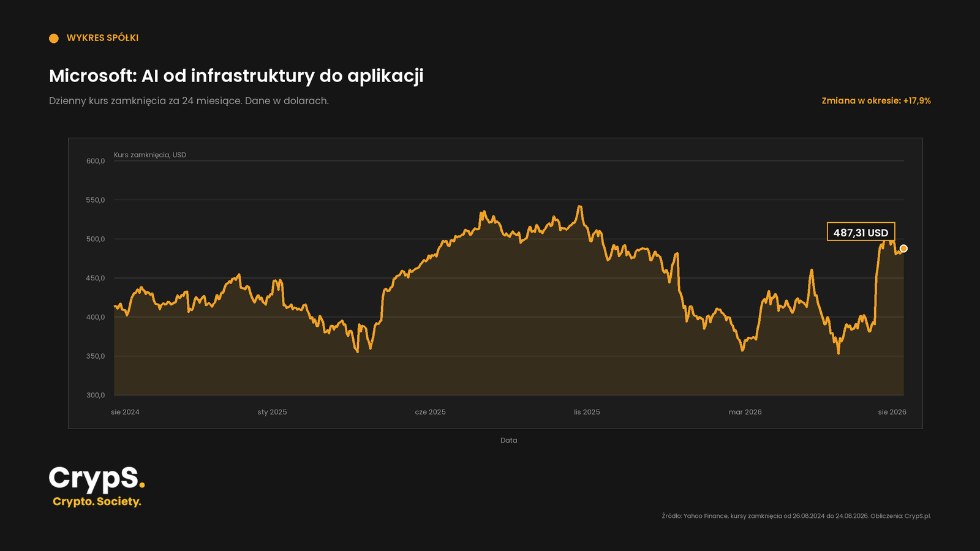Click the 487,31 USD price callout
The image size is (980, 551).
(861, 232)
